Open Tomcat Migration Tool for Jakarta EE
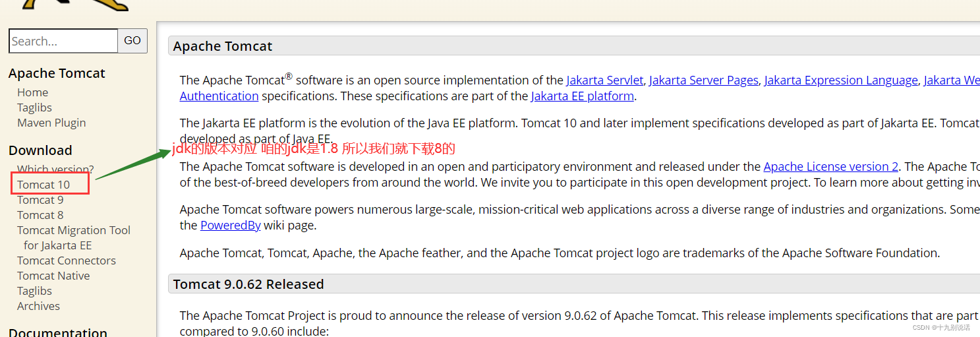Screen dimensions: 980x337 [74, 237]
